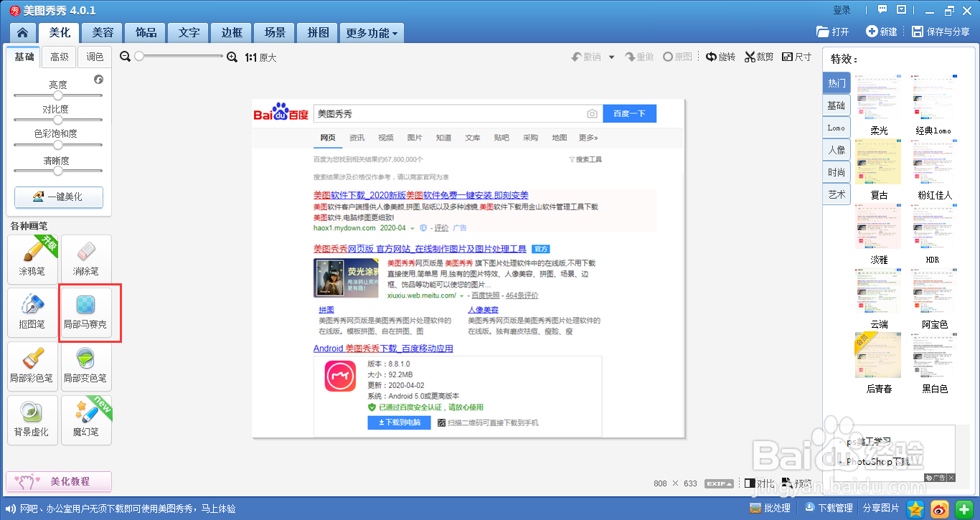
Task: Click the green plus share icon
Action: [964, 509]
